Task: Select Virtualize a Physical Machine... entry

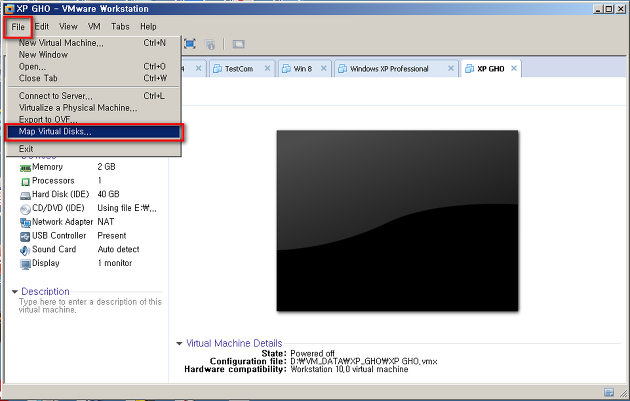Action: tap(94, 108)
